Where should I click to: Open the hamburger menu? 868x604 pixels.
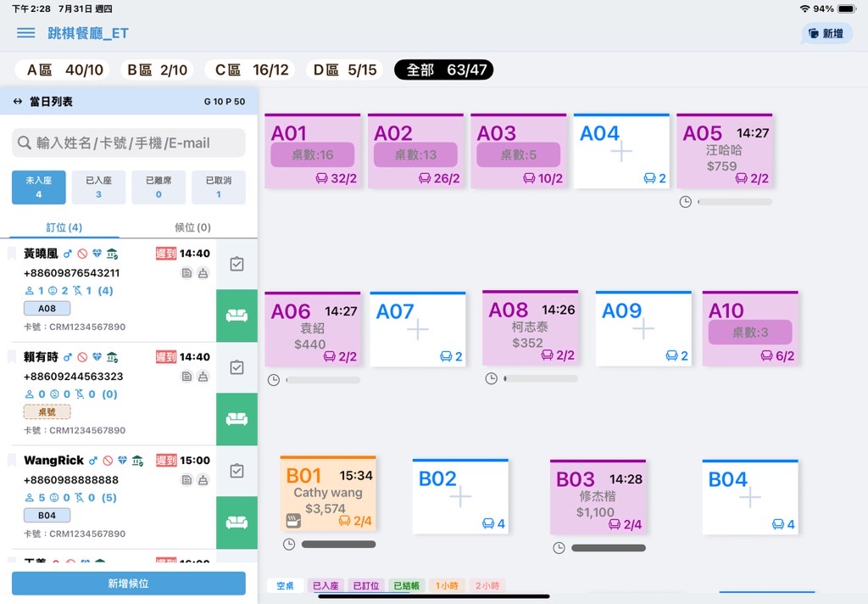(26, 33)
